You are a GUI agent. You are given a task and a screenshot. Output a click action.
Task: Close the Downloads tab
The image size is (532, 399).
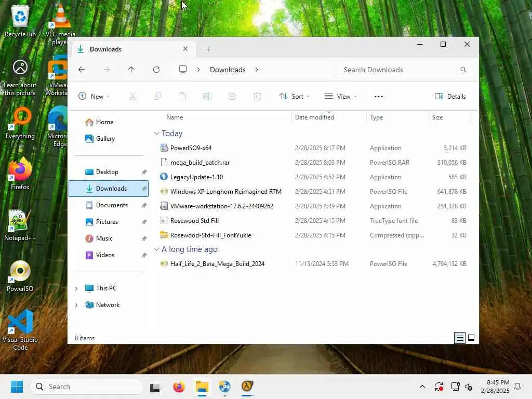tap(185, 49)
